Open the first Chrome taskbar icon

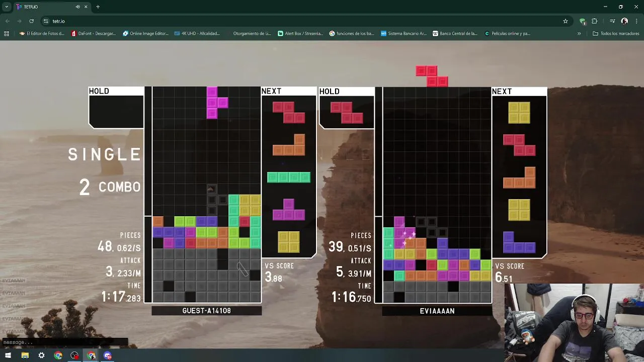tap(58, 355)
